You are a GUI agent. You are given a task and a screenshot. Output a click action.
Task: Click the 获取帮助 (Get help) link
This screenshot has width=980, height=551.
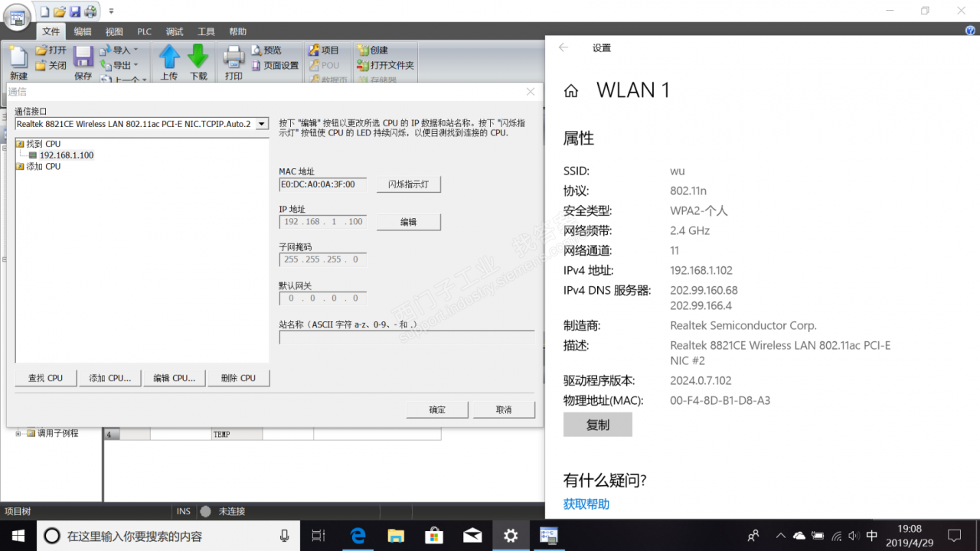pyautogui.click(x=586, y=504)
